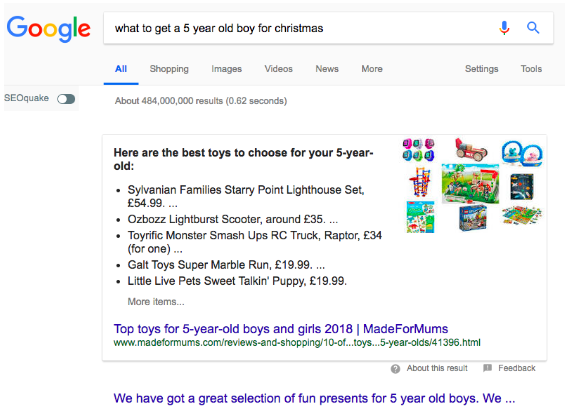Open the MadeForMums top toys link
The image size is (570, 407).
281,329
